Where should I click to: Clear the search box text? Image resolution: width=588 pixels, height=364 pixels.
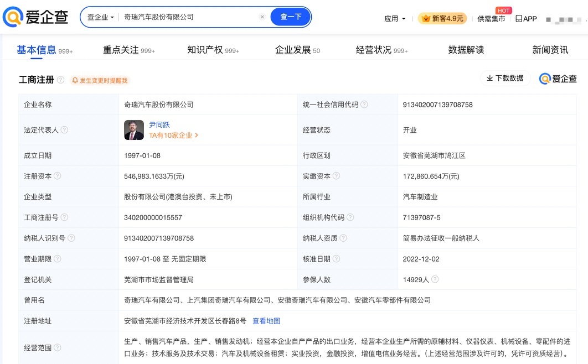point(262,17)
